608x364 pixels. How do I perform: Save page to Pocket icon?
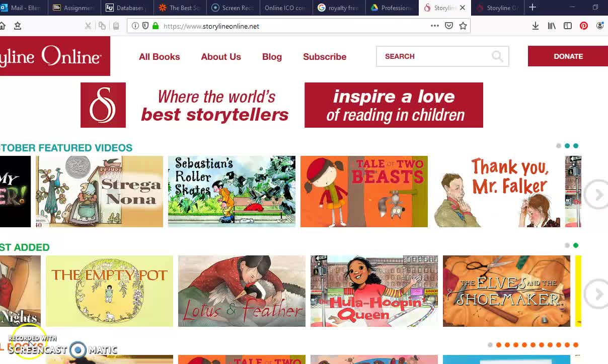[449, 26]
